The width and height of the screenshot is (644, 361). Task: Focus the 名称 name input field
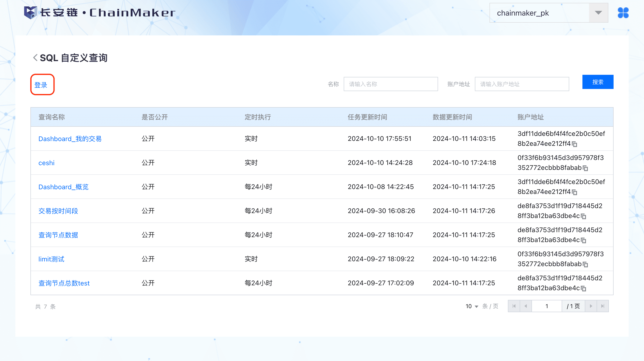coord(390,84)
